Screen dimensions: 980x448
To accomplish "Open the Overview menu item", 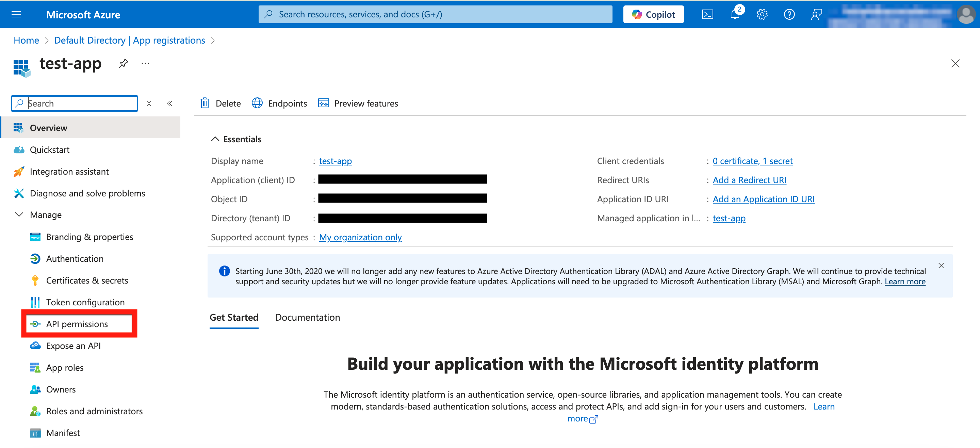I will [x=91, y=128].
